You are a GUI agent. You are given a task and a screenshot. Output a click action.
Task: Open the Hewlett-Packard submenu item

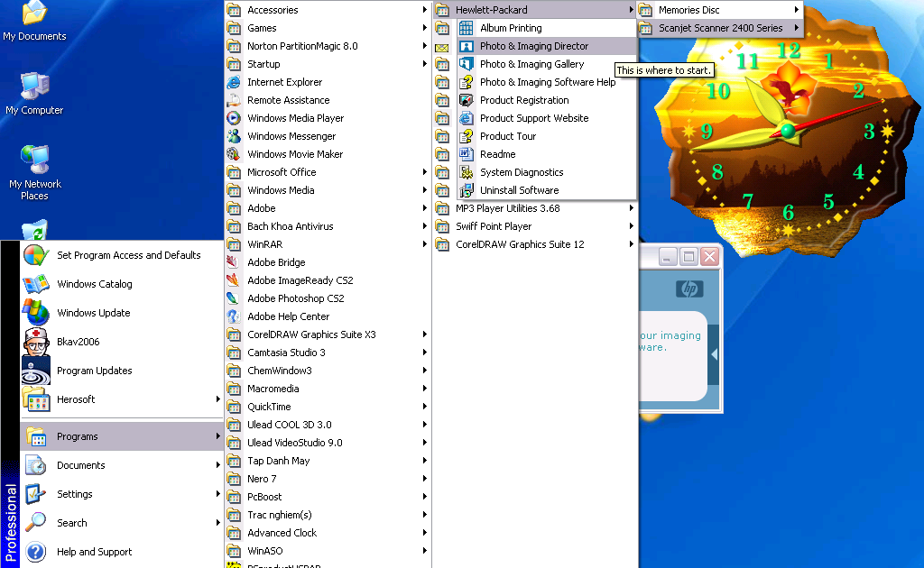535,10
